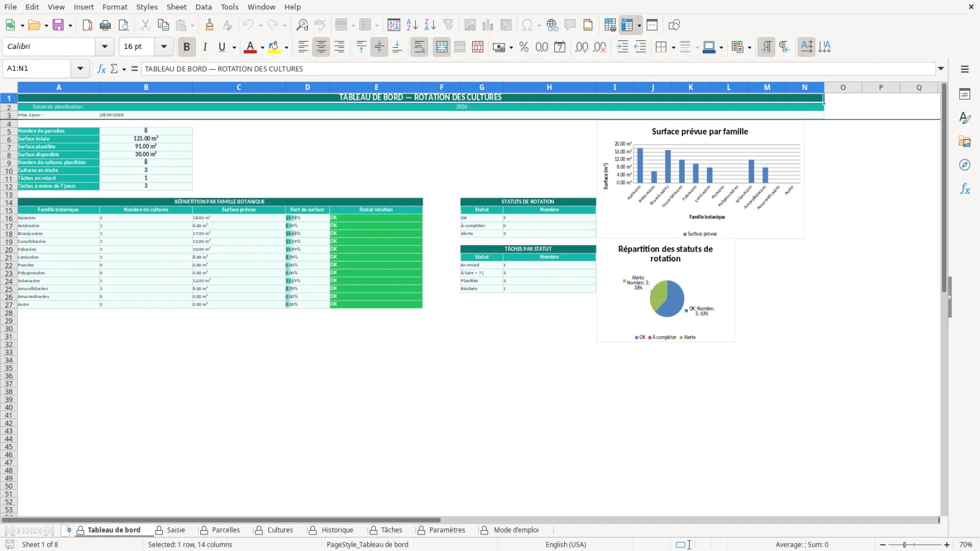
Task: Click Format as Percent icon
Action: pos(524,47)
